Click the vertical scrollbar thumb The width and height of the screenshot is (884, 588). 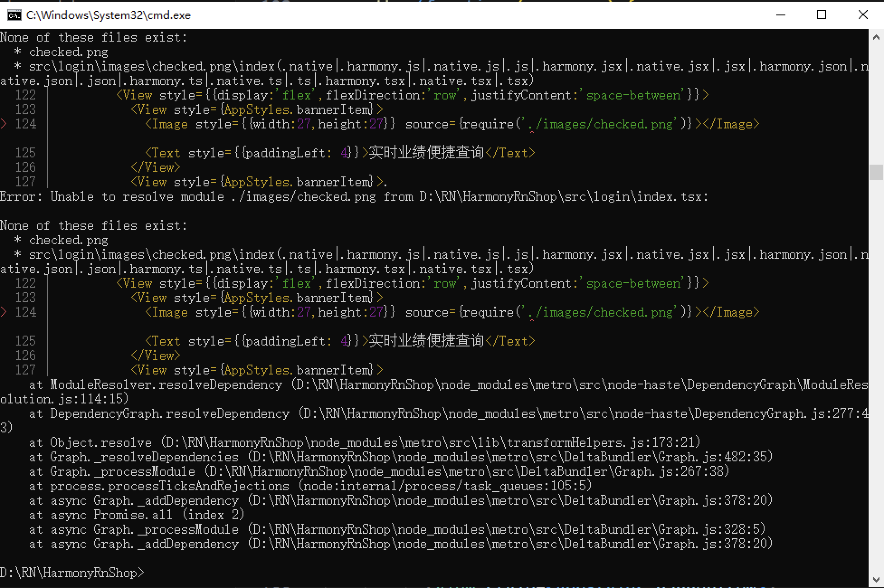[876, 172]
